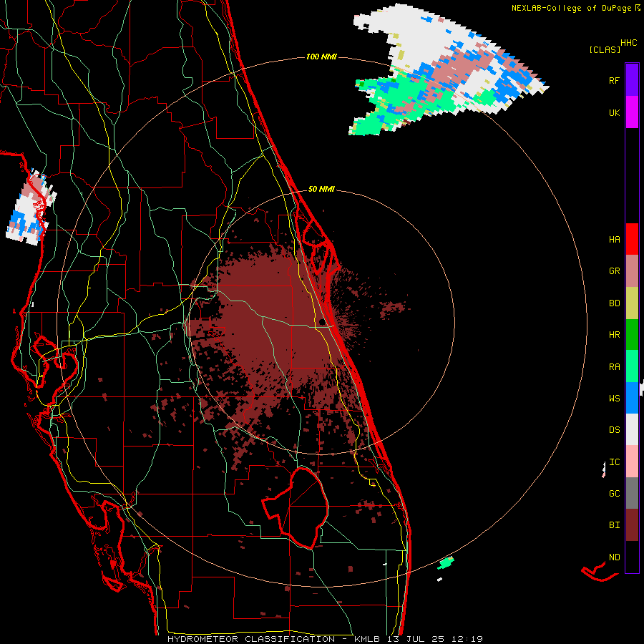This screenshot has height=644, width=644.
Task: Click the 'WS' legend label
Action: point(614,398)
